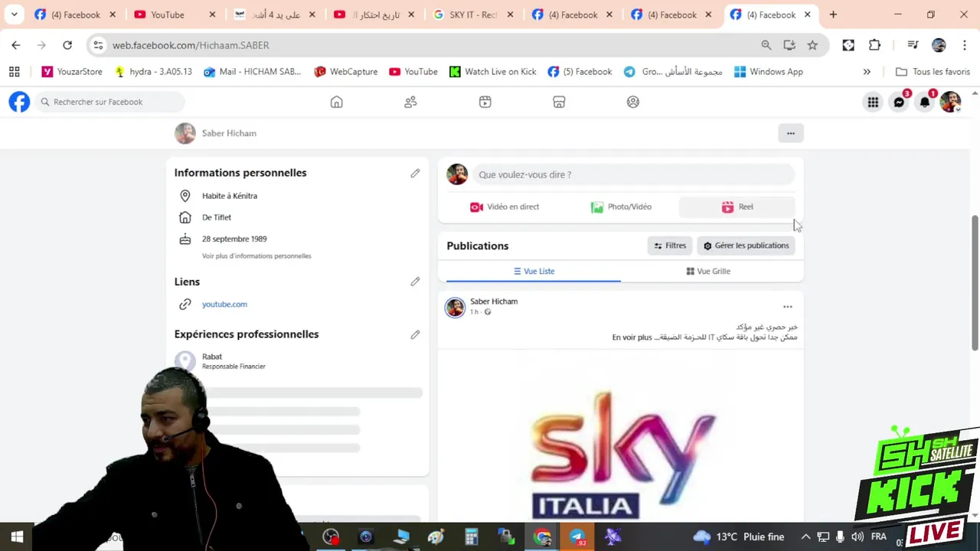This screenshot has width=980, height=551.
Task: Expand hidden bookmarks with the double chevron
Action: [867, 72]
